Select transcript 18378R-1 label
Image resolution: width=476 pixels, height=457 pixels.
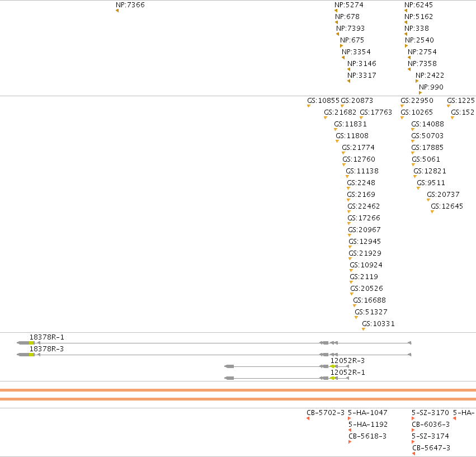[47, 337]
